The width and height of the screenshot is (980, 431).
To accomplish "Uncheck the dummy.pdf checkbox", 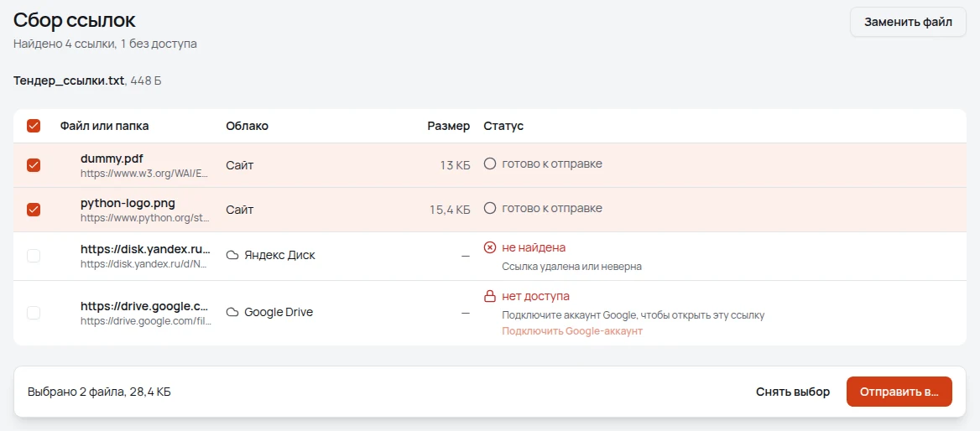I will [x=34, y=165].
